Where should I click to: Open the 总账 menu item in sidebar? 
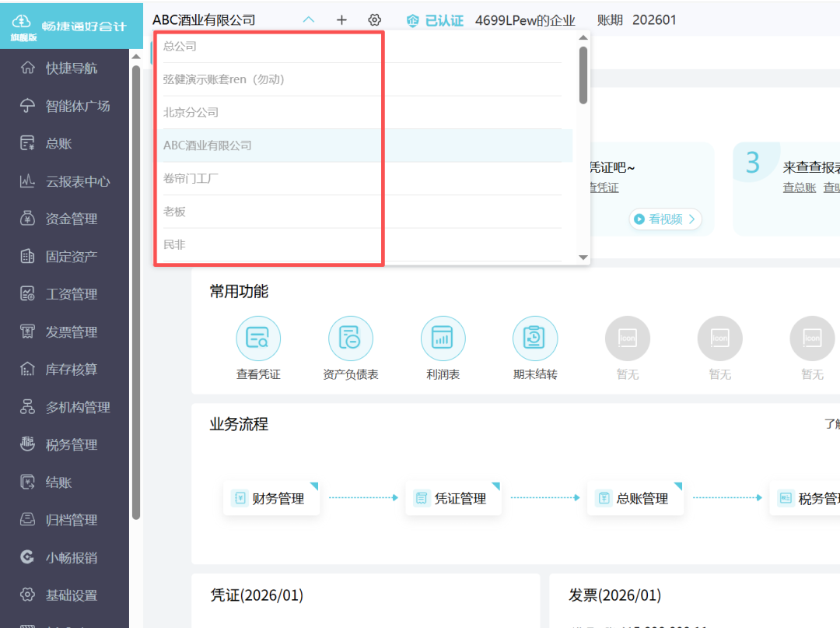pos(65,143)
